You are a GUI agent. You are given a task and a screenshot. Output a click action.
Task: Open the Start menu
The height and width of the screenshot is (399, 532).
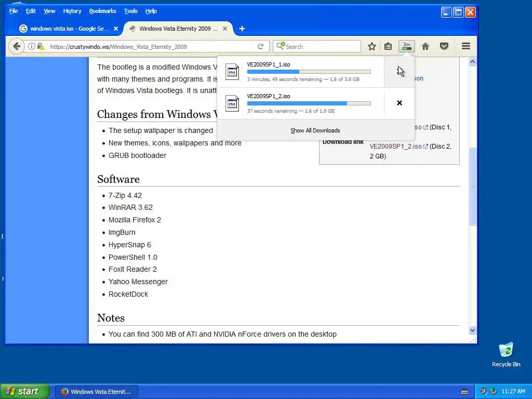[x=24, y=392]
